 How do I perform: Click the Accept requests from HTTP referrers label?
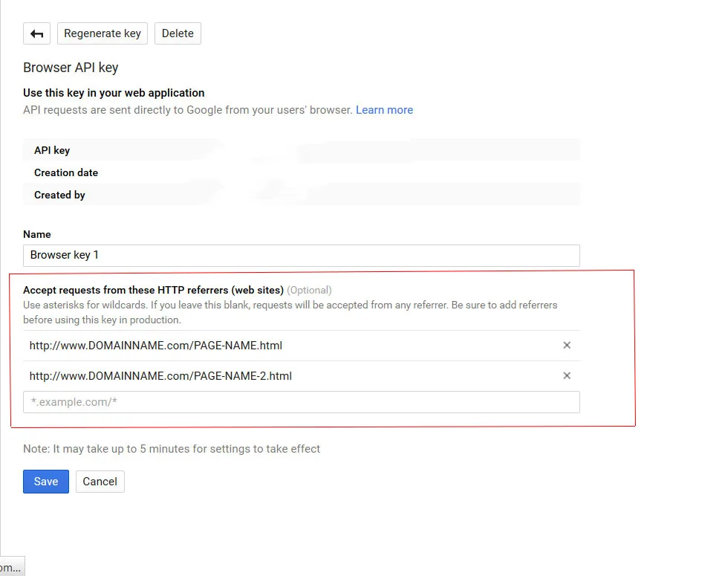[153, 290]
